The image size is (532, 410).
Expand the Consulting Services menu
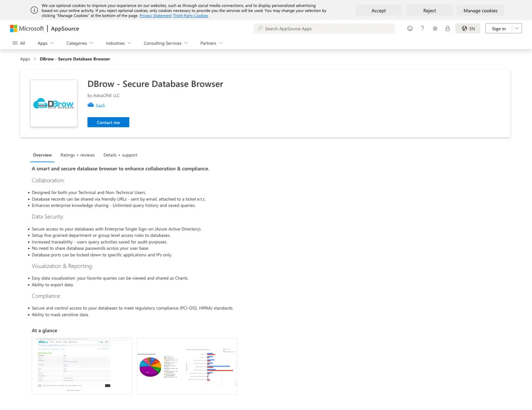pyautogui.click(x=166, y=43)
